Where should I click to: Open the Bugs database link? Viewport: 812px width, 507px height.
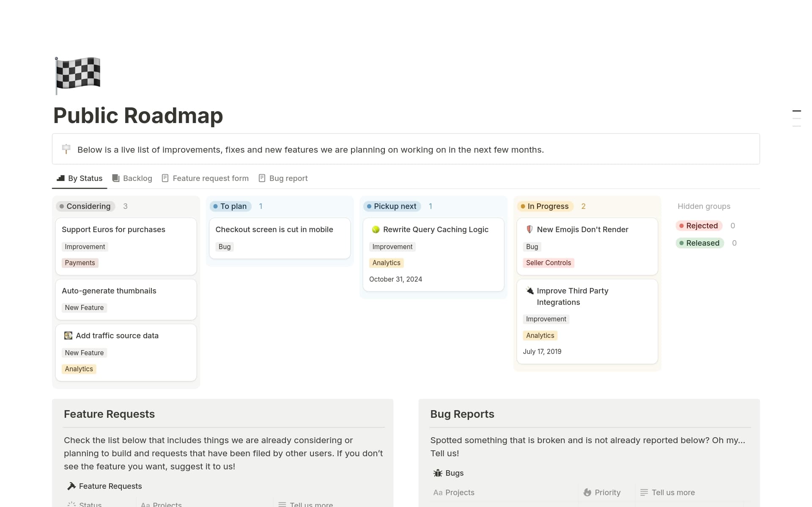click(x=454, y=473)
